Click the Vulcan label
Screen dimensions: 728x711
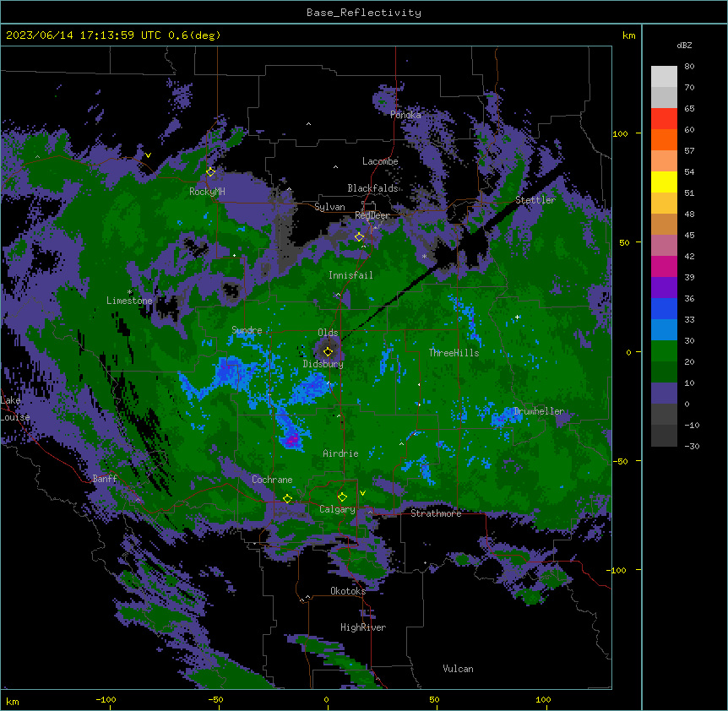coord(459,669)
